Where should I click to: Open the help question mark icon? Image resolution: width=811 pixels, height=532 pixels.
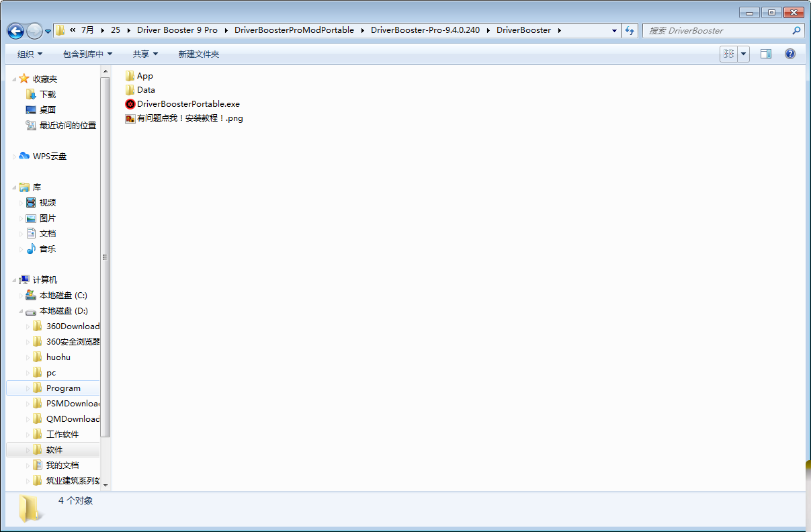[x=790, y=54]
